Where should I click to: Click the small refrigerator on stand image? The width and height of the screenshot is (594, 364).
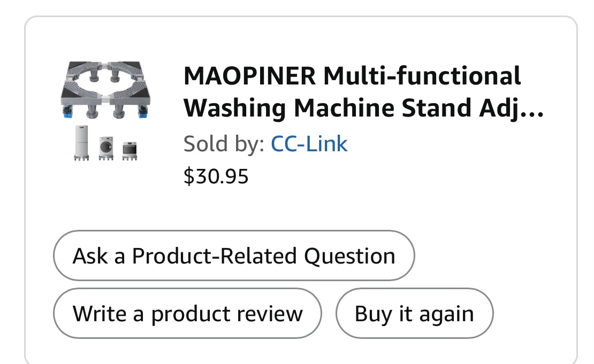pyautogui.click(x=82, y=142)
